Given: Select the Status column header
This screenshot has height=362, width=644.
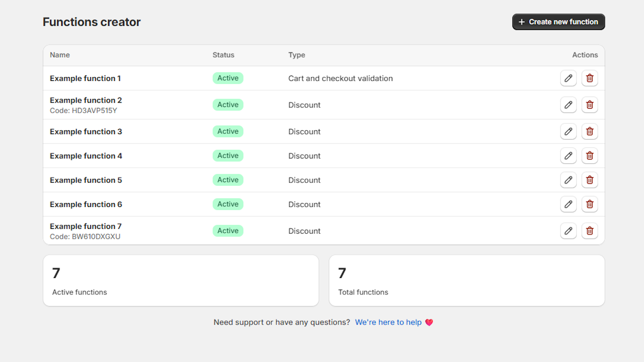Looking at the screenshot, I should coord(223,55).
